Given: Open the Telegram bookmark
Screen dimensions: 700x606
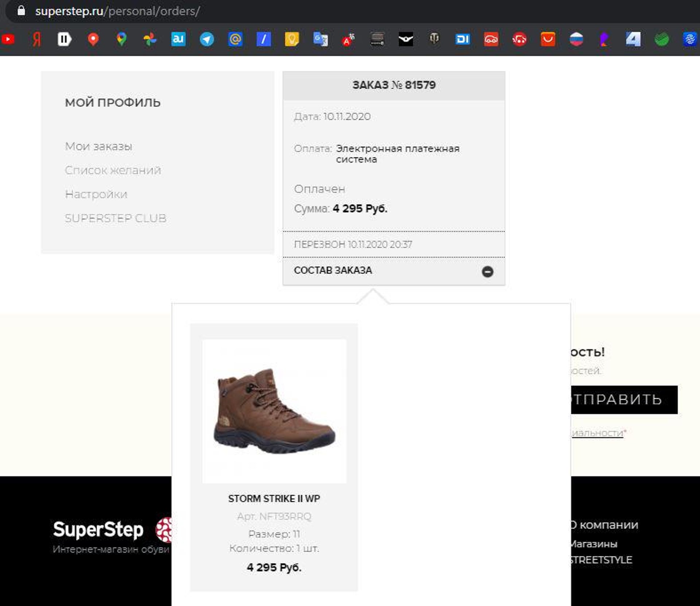Looking at the screenshot, I should 207,39.
